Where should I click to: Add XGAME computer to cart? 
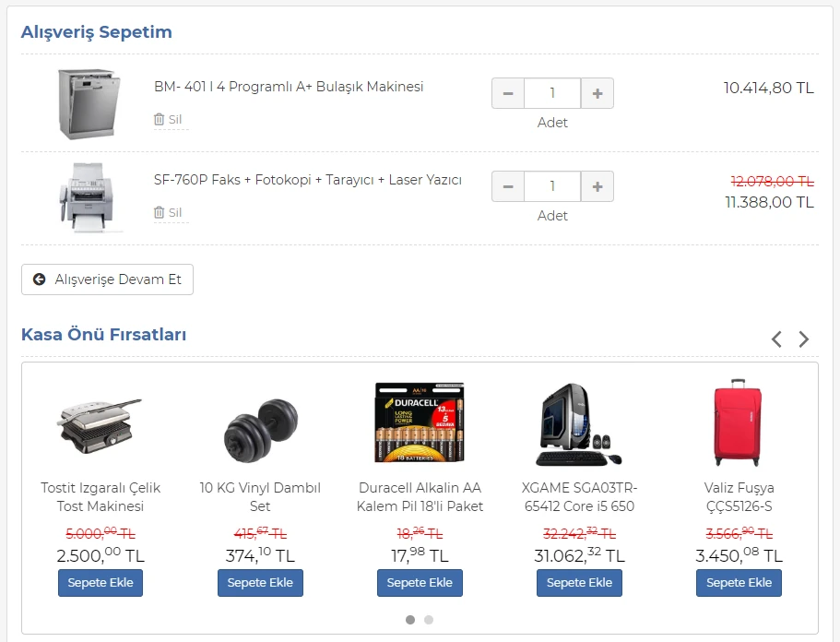pos(579,583)
